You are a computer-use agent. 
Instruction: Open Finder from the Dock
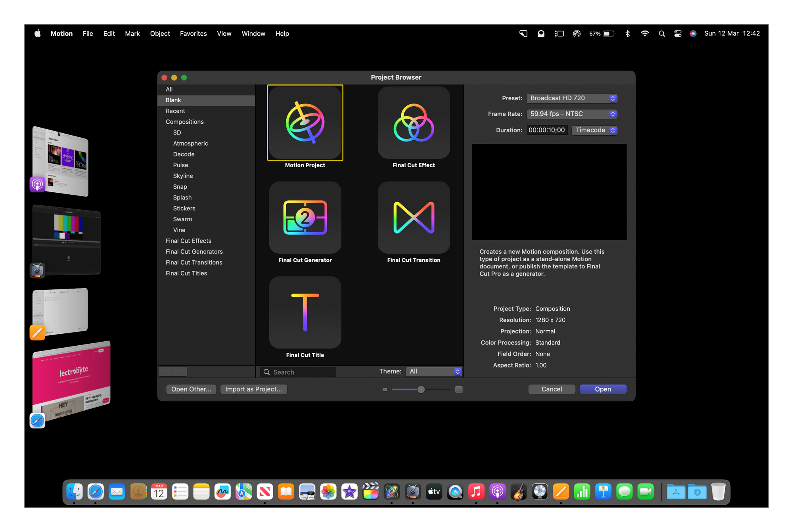pos(75,492)
